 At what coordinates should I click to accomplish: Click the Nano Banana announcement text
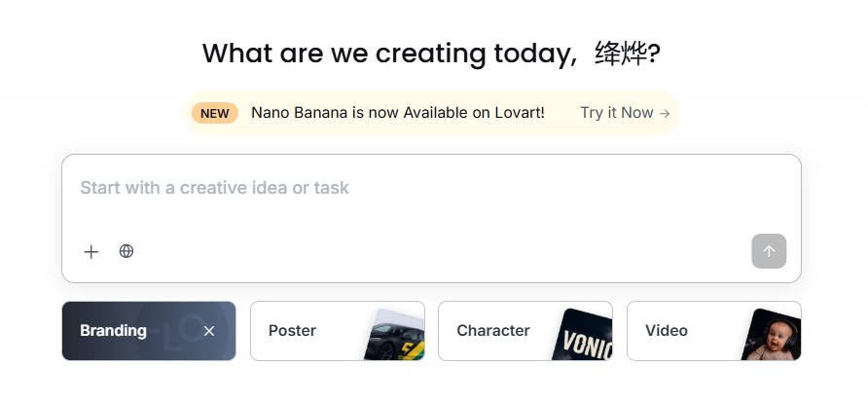pos(398,113)
